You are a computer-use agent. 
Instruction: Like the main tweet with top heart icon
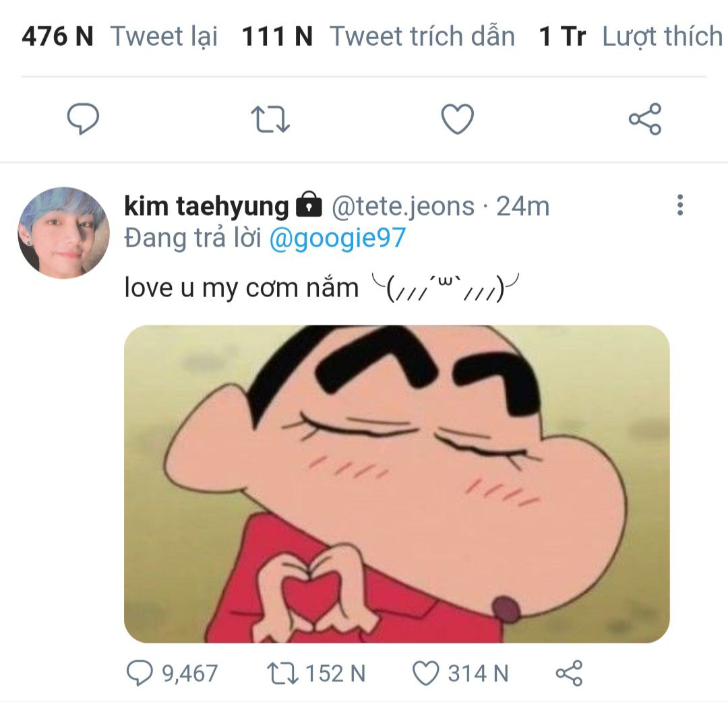click(x=457, y=120)
